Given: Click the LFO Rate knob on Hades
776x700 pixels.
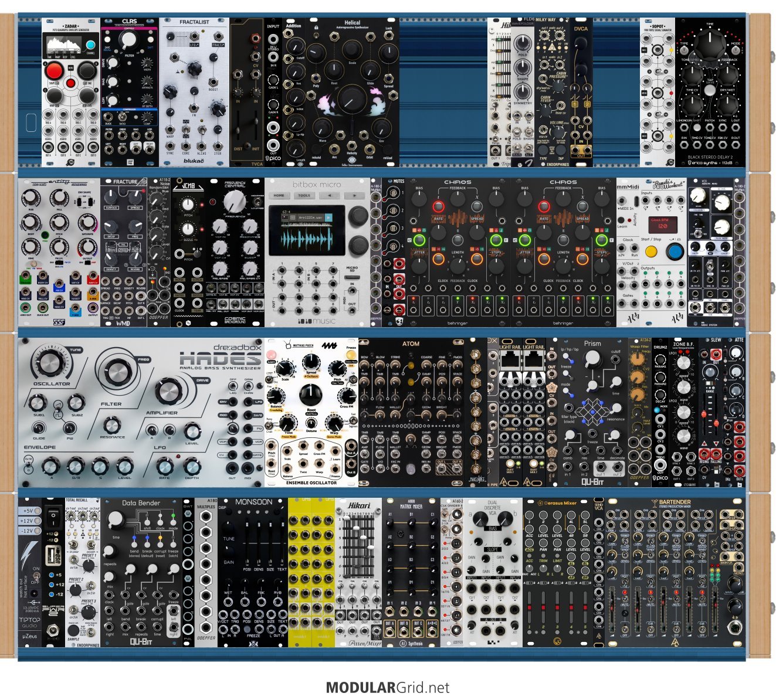Looking at the screenshot, I should coord(165,467).
